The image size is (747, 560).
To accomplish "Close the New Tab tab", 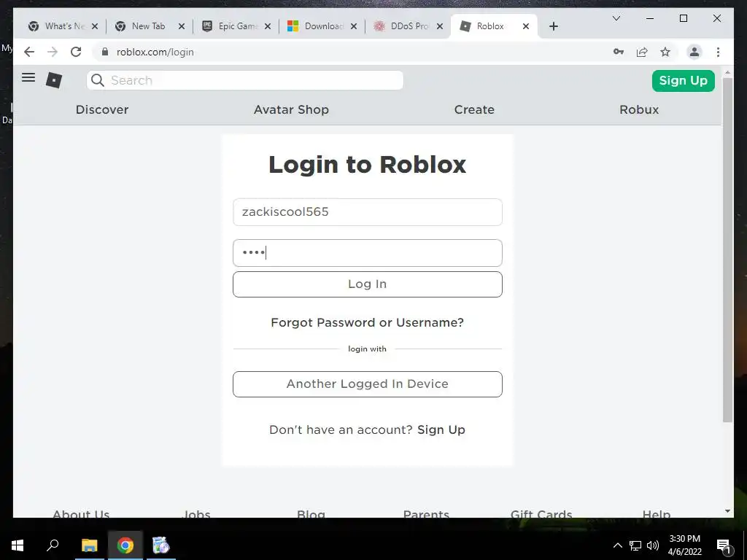I will pos(182,26).
